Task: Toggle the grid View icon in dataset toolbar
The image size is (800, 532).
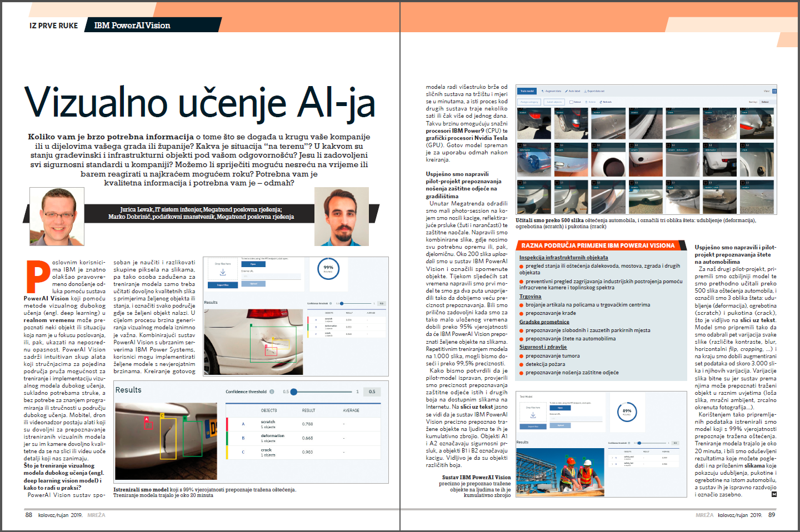Action: click(774, 91)
